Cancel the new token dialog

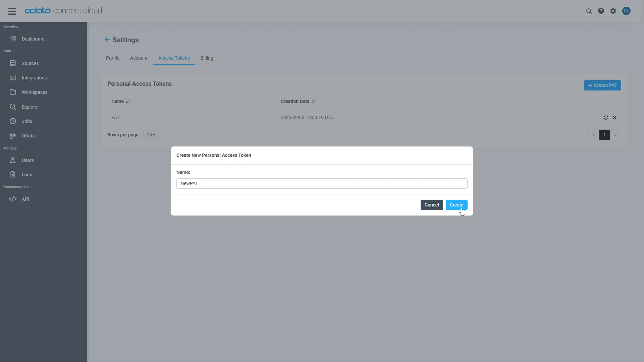point(431,205)
